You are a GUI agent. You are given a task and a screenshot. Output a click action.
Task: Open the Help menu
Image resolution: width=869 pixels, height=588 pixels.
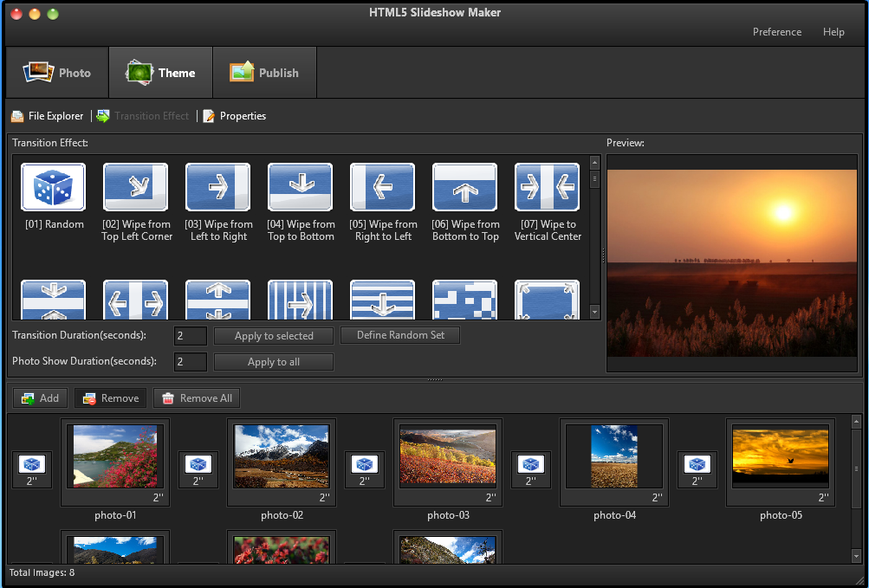(832, 31)
